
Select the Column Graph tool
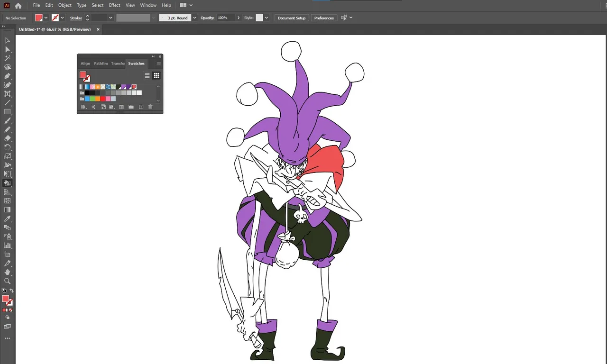point(7,245)
